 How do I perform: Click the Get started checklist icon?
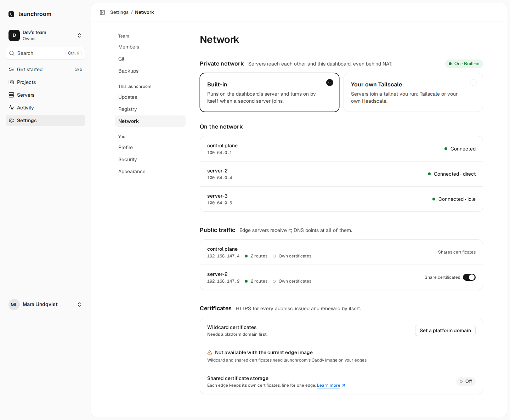point(11,69)
